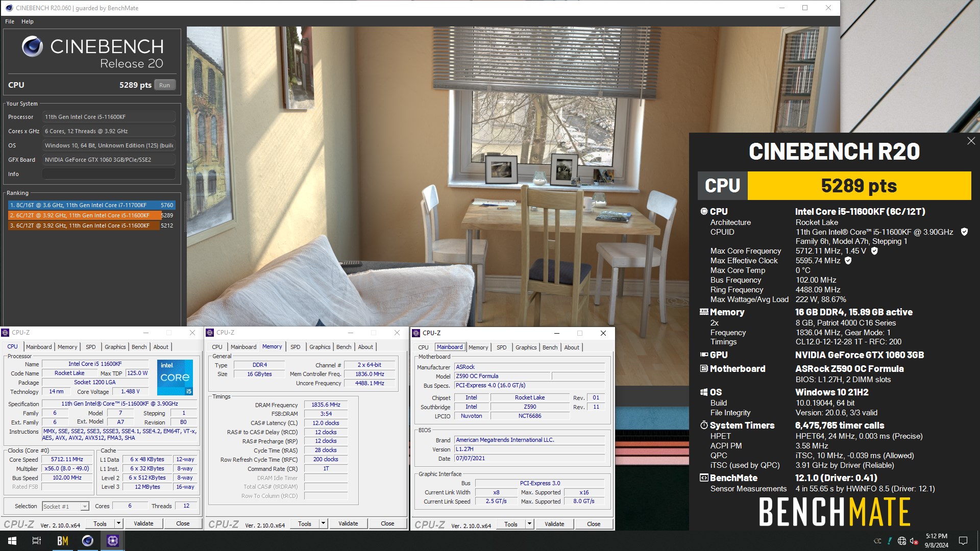Select the i5-11600KF ranking row scoring 5289
The height and width of the screenshot is (551, 980).
(92, 215)
